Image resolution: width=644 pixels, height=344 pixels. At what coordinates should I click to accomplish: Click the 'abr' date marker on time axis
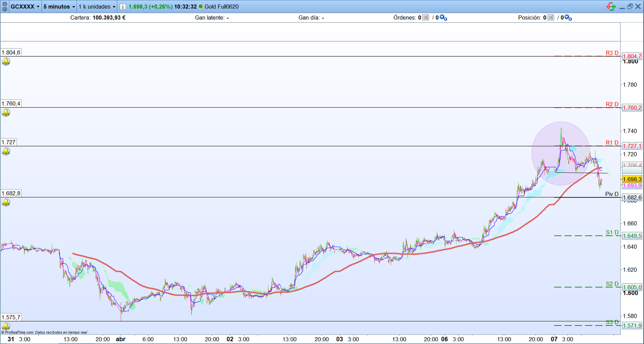120,339
